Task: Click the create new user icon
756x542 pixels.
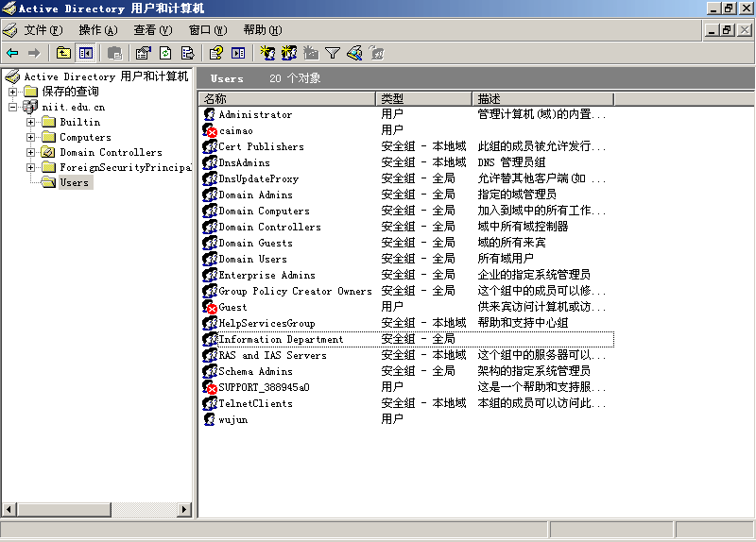Action: [267, 53]
